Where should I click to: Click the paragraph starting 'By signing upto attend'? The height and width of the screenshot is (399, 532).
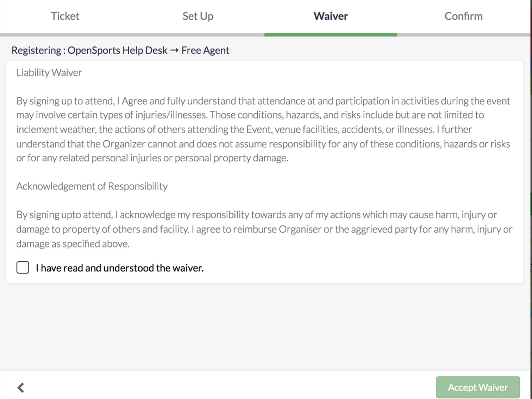click(263, 229)
